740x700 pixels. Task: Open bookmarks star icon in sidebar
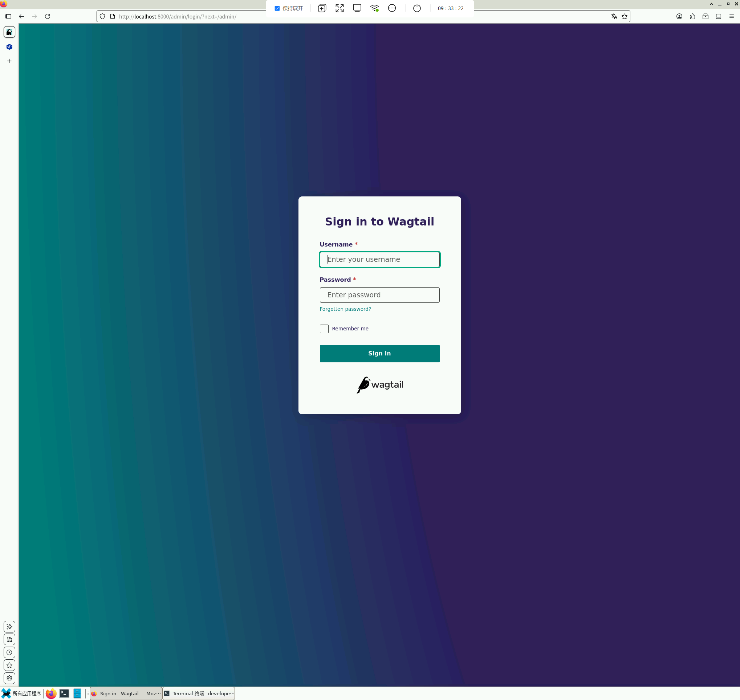click(9, 665)
